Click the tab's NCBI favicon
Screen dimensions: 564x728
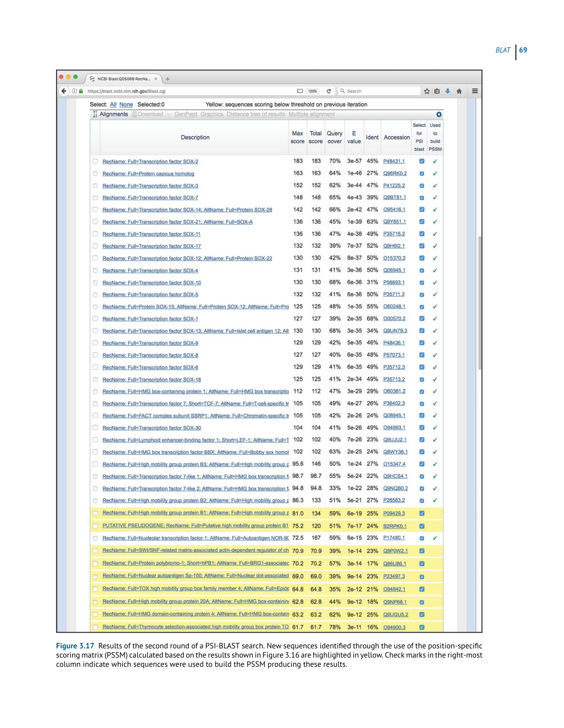92,79
